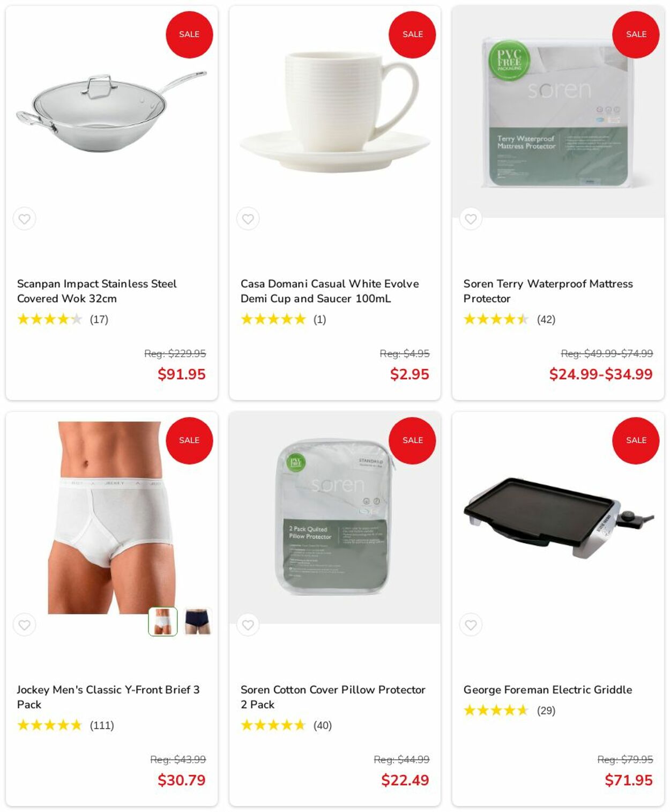670x812 pixels.
Task: Favorite the Casa Domani cup and saucer
Action: click(248, 219)
